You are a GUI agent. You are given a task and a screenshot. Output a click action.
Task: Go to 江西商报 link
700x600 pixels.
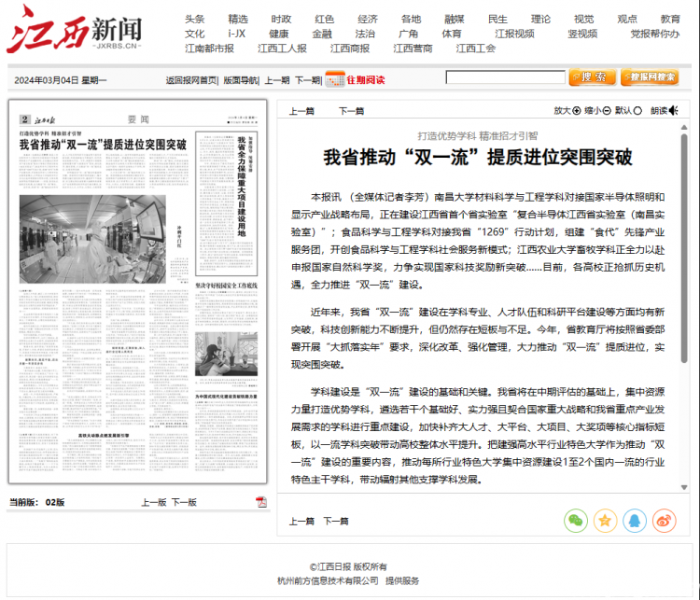coord(350,49)
